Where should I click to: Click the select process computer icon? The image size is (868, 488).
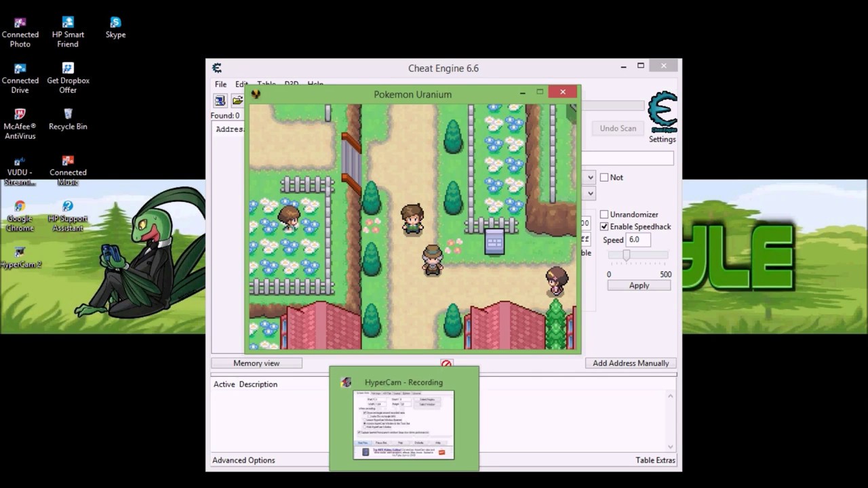220,100
